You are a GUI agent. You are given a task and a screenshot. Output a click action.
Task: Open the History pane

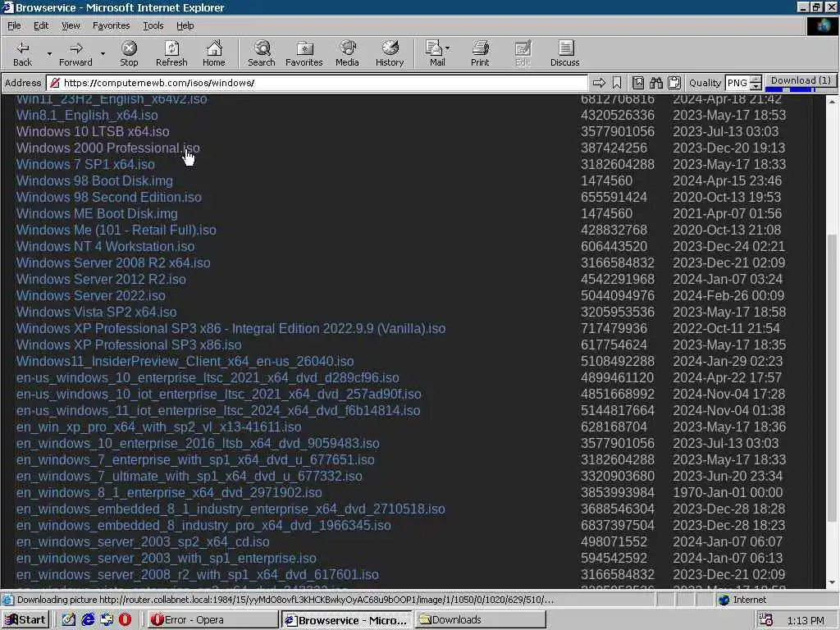pyautogui.click(x=390, y=53)
